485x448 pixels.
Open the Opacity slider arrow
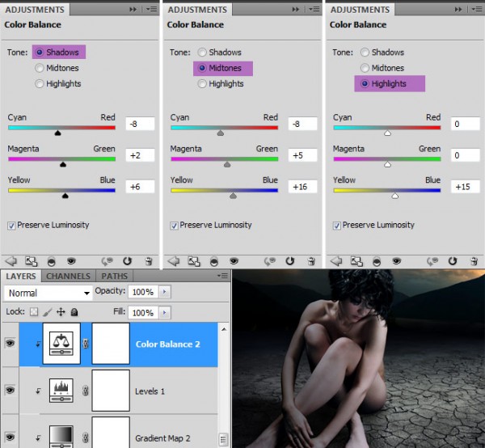(165, 291)
